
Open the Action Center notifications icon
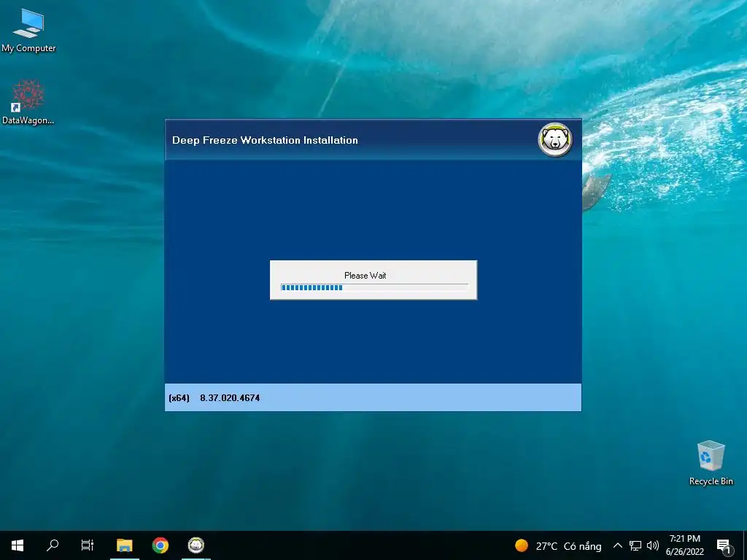pos(724,545)
